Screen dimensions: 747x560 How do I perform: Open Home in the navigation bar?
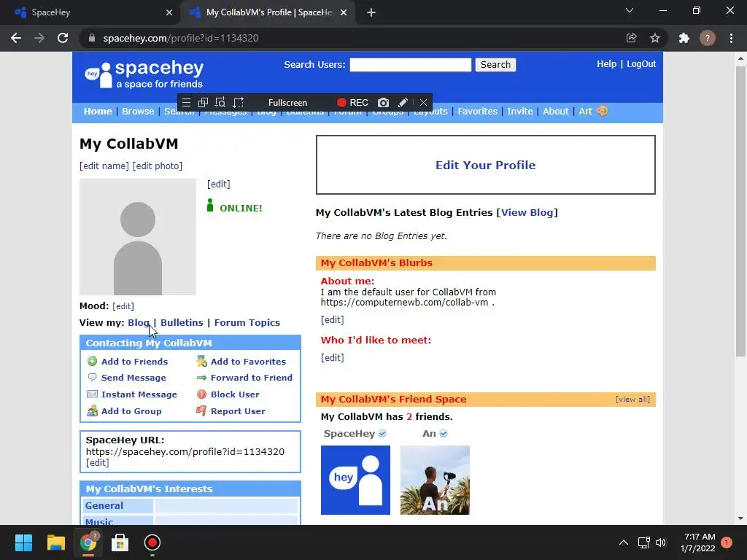tap(98, 111)
